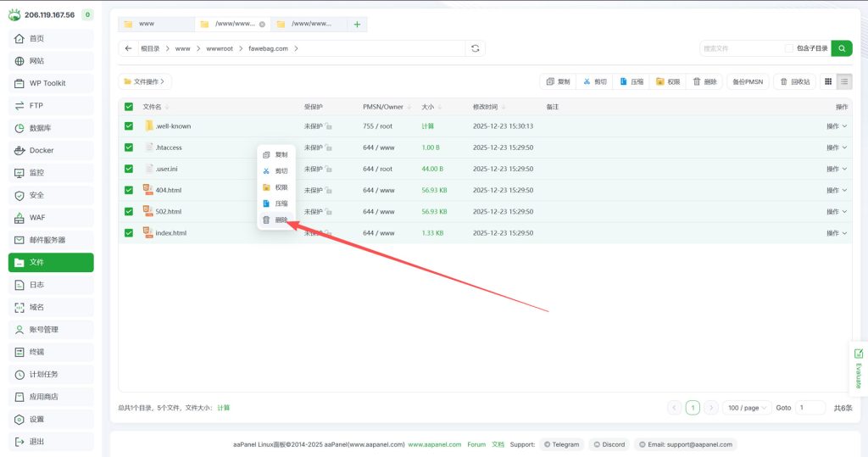Expand the 操作 menu for index.html
This screenshot has width=868, height=457.
click(x=837, y=232)
